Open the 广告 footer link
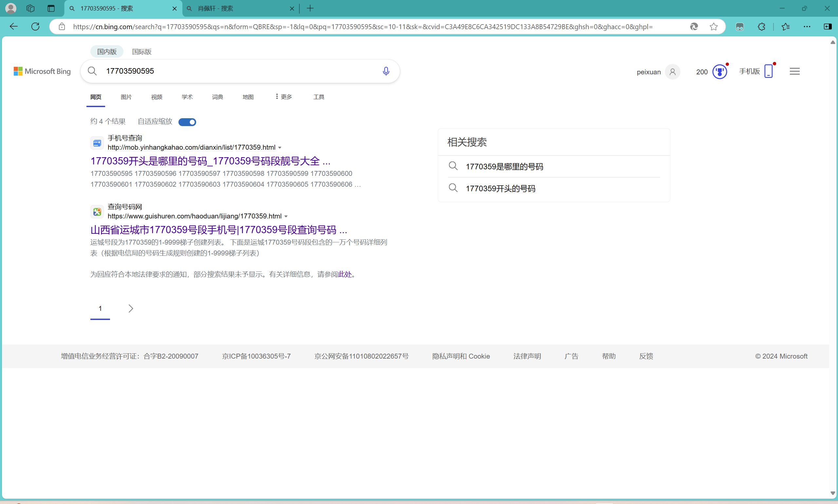 (x=571, y=356)
